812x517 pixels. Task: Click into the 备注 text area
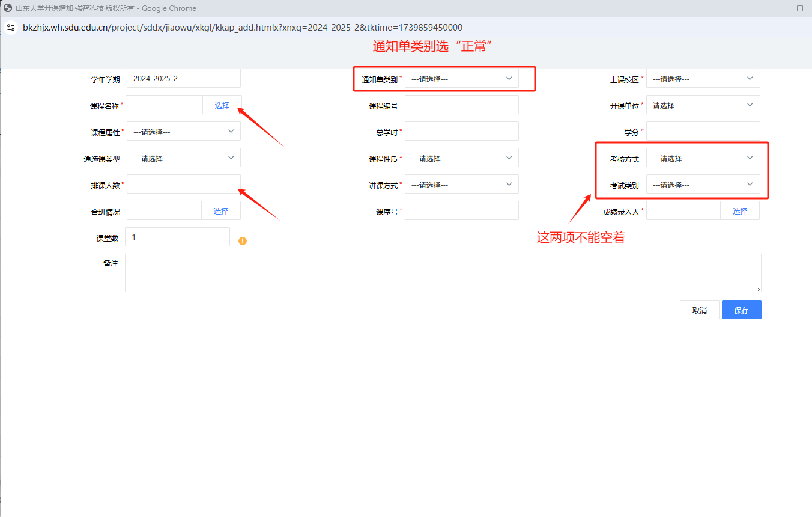tap(443, 273)
